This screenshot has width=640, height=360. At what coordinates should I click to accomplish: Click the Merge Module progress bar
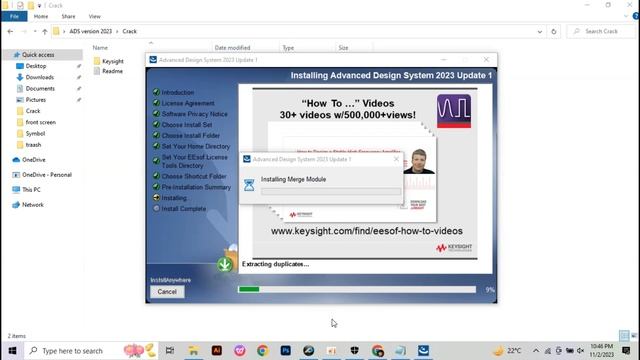tap(331, 191)
